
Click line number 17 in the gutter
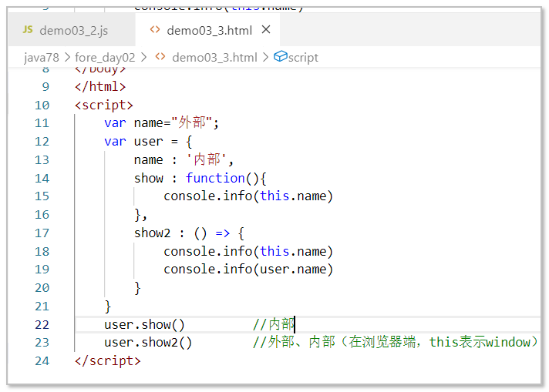click(x=42, y=233)
